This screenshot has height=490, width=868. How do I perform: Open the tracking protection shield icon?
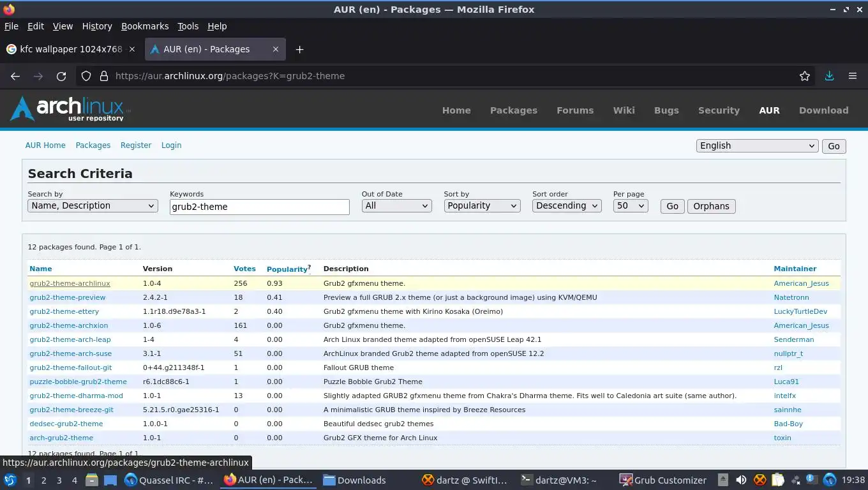86,76
